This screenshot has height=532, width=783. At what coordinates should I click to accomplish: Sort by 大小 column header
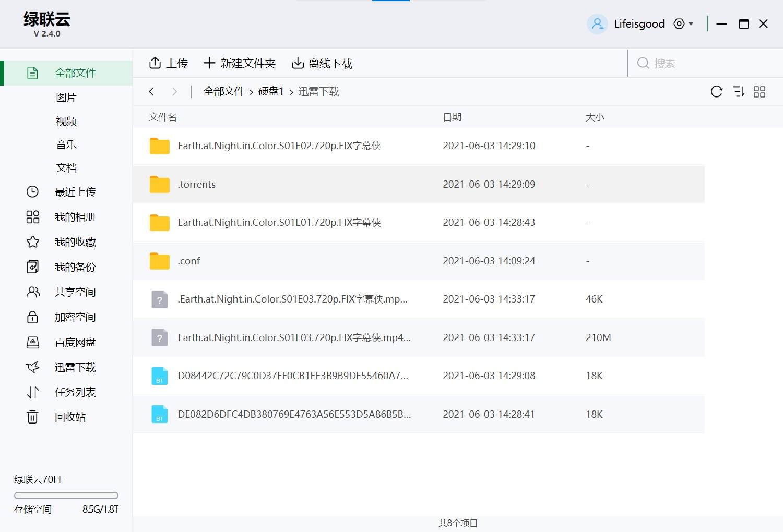(x=595, y=117)
